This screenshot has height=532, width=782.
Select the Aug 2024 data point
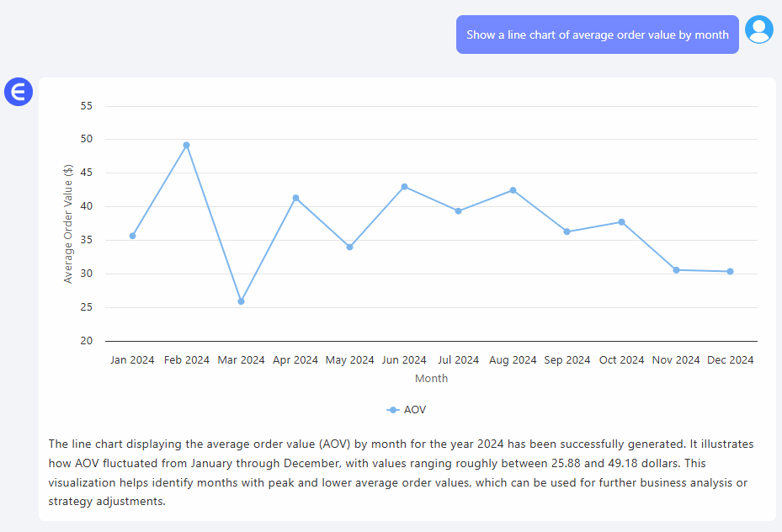[x=513, y=190]
